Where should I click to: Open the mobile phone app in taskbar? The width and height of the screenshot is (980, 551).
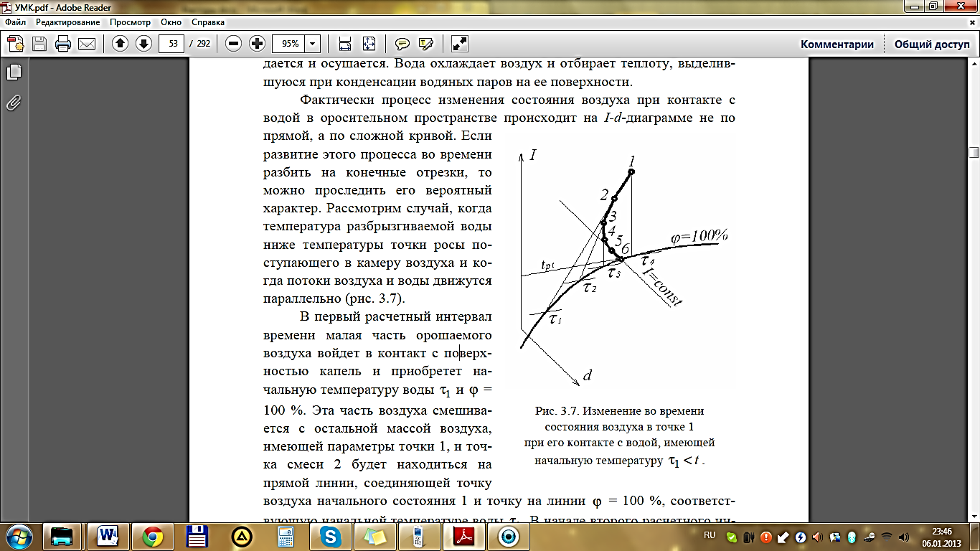(420, 536)
